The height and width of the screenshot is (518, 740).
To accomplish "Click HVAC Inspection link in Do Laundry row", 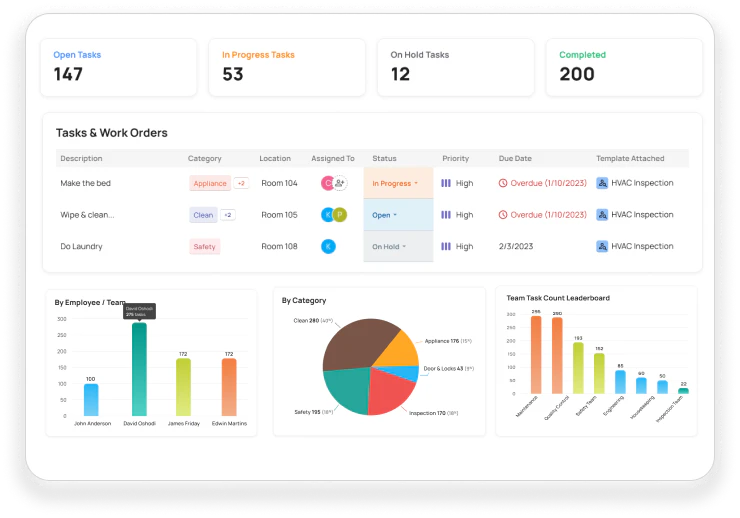I will [x=642, y=246].
